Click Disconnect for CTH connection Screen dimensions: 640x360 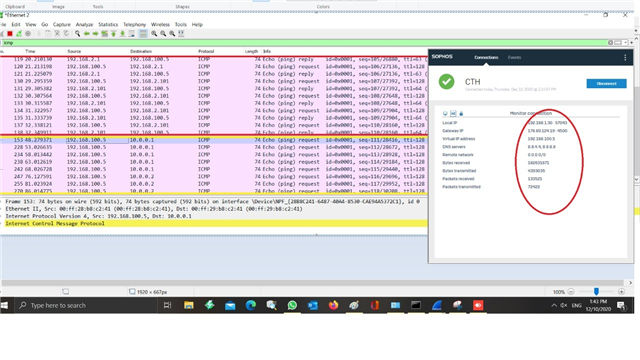(607, 84)
